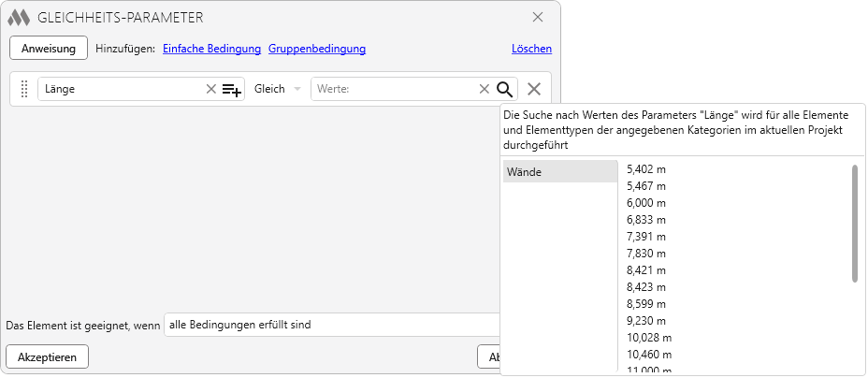Add an Einfache Bedingung

(212, 49)
